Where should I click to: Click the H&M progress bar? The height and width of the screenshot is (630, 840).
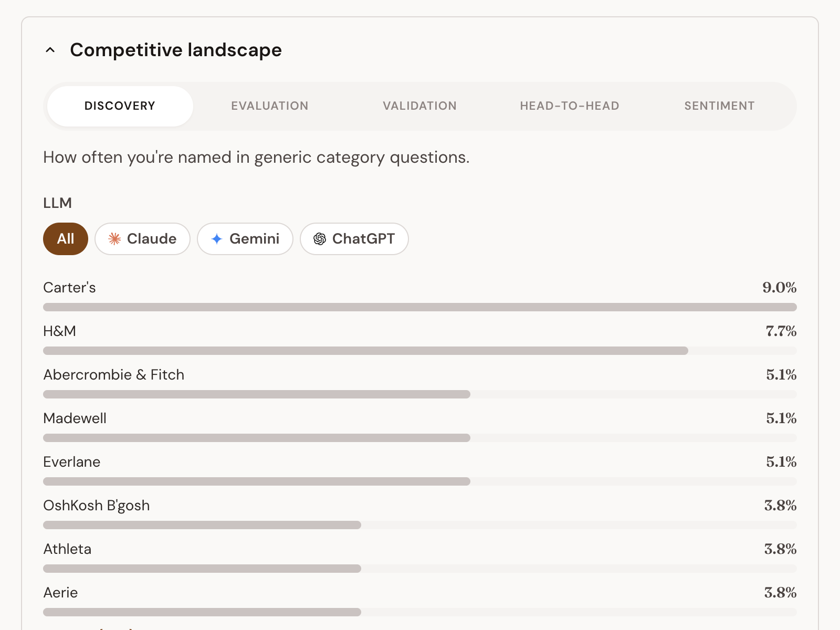coord(420,351)
